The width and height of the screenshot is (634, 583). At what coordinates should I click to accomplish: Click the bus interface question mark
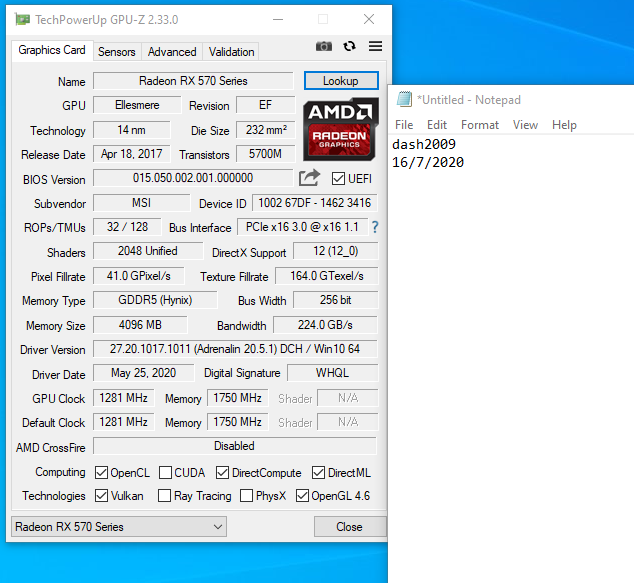(375, 227)
